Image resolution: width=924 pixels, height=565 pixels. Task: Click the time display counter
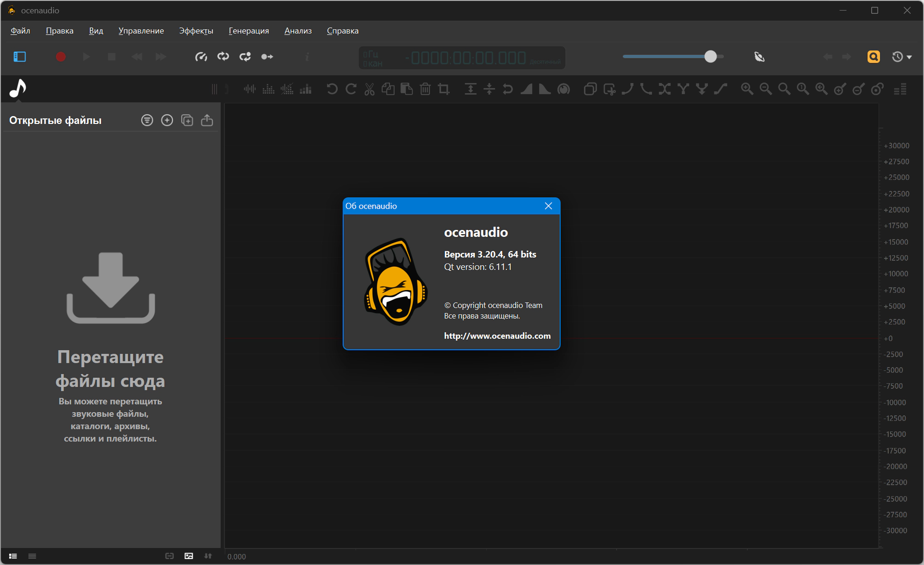point(462,58)
